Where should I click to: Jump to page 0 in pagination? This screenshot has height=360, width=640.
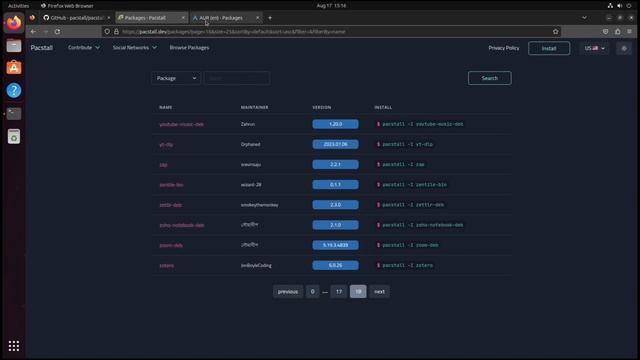tap(312, 291)
